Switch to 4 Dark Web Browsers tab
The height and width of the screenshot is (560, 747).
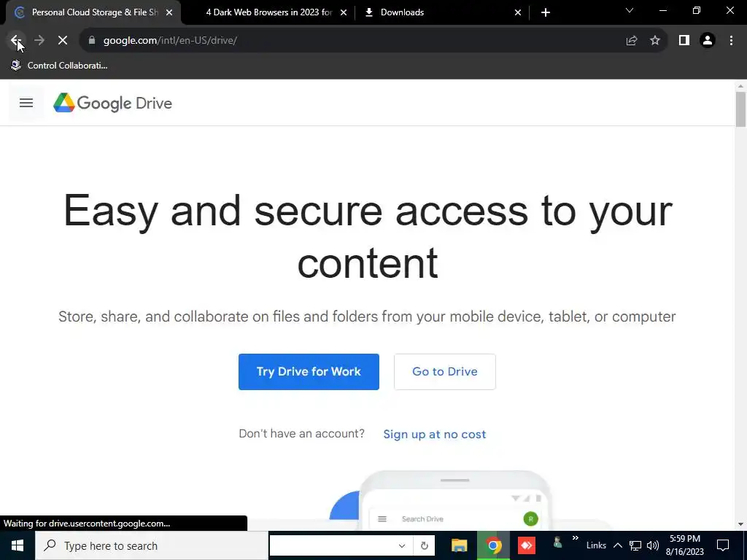click(x=268, y=12)
